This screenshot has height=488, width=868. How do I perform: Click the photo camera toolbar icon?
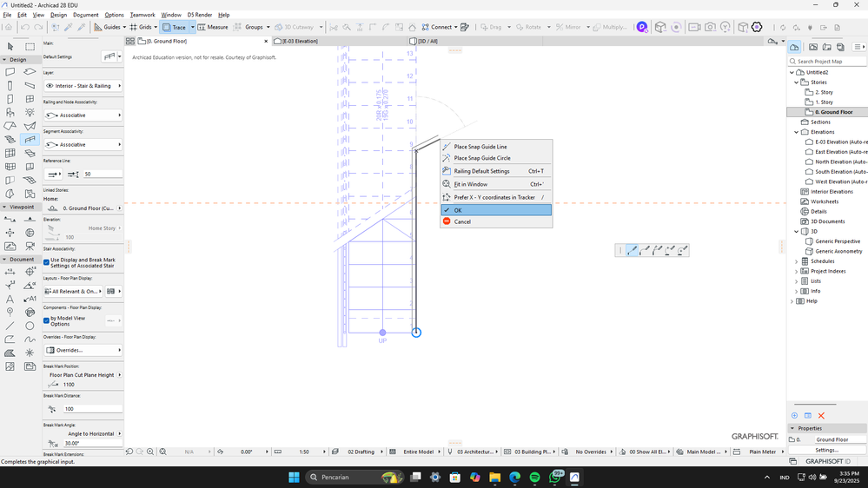coord(710,27)
